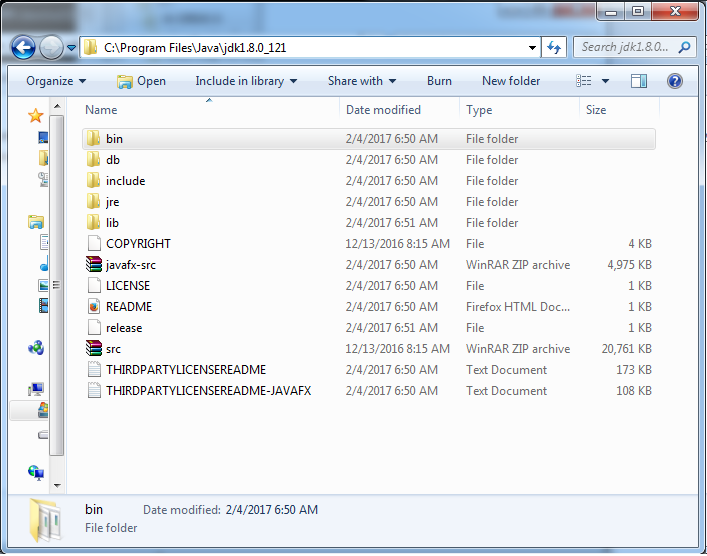The width and height of the screenshot is (707, 556).
Task: Click the Computer icon in navigation pane
Action: (36, 389)
